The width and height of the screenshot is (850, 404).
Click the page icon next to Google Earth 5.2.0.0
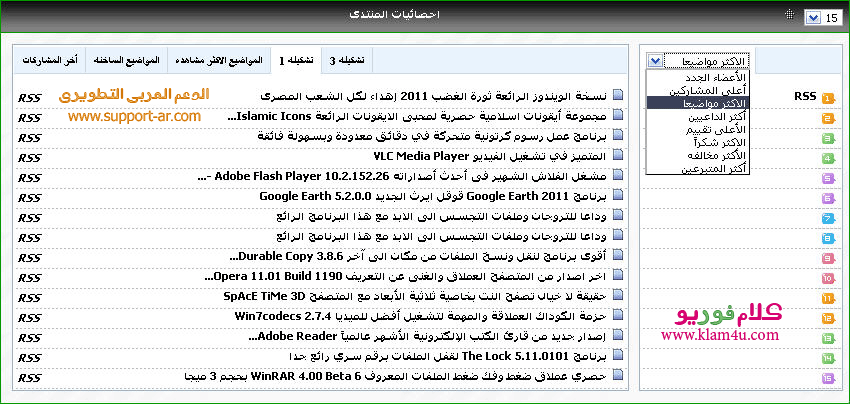point(617,196)
